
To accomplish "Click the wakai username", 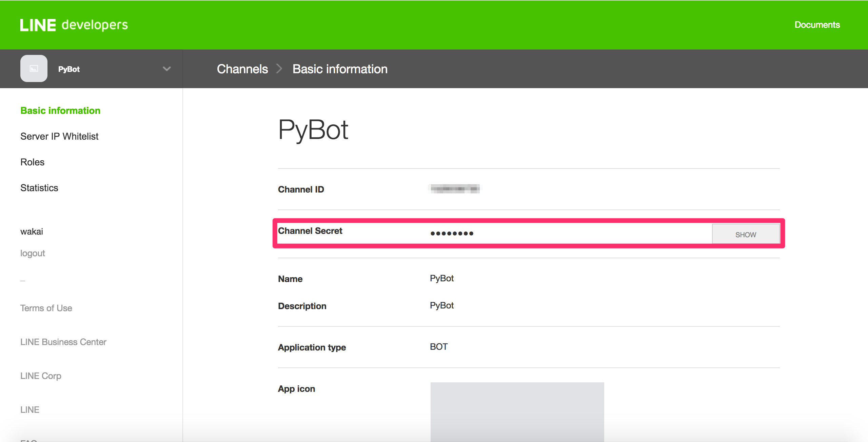I will click(x=32, y=232).
